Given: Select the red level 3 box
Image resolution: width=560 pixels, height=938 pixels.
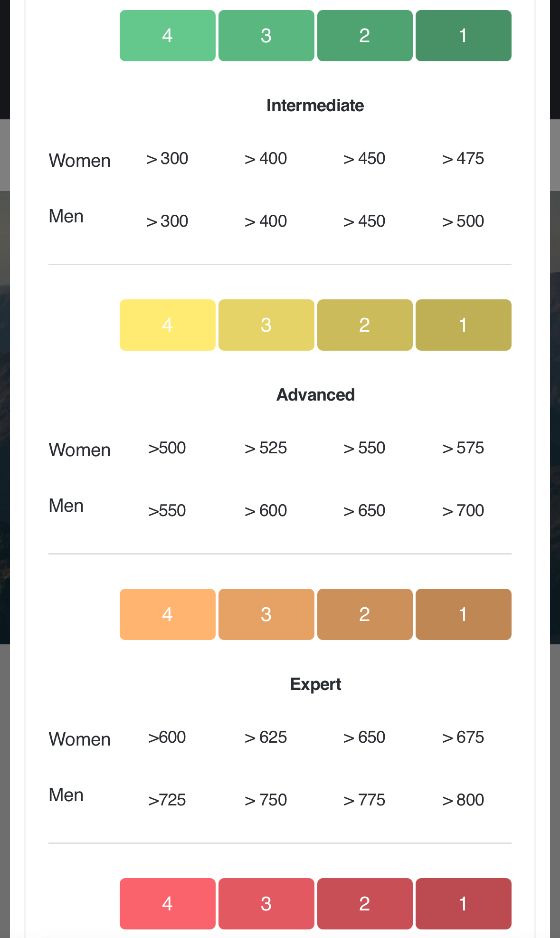Looking at the screenshot, I should [x=266, y=904].
